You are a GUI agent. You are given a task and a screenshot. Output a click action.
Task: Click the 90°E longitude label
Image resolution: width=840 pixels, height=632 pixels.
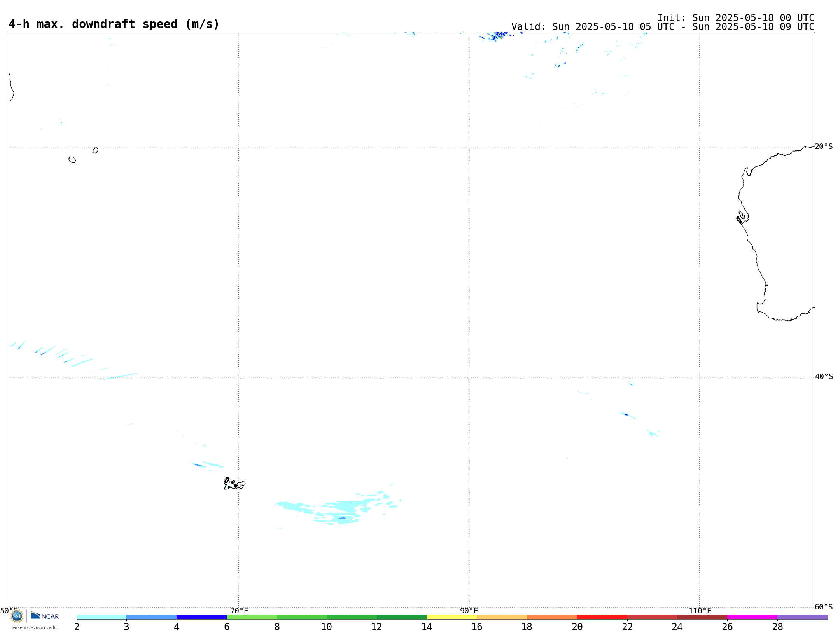(469, 611)
